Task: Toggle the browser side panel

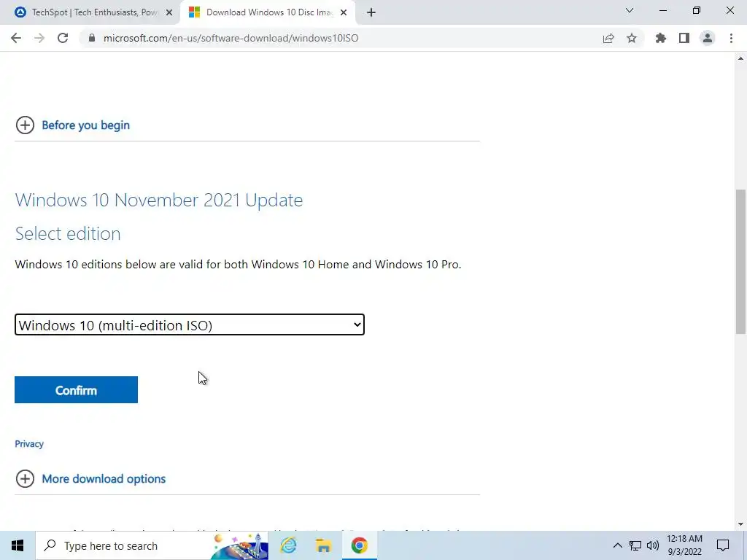Action: click(684, 38)
